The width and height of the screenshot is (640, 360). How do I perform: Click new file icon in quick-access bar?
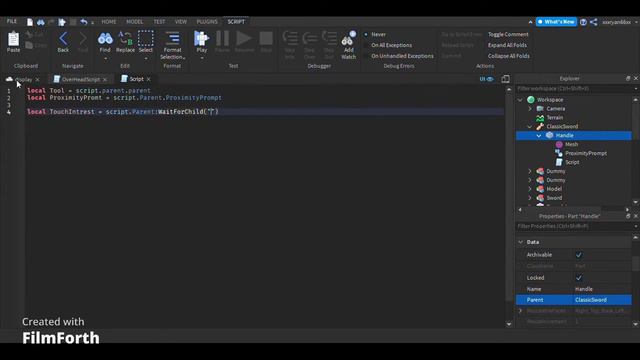[x=30, y=22]
